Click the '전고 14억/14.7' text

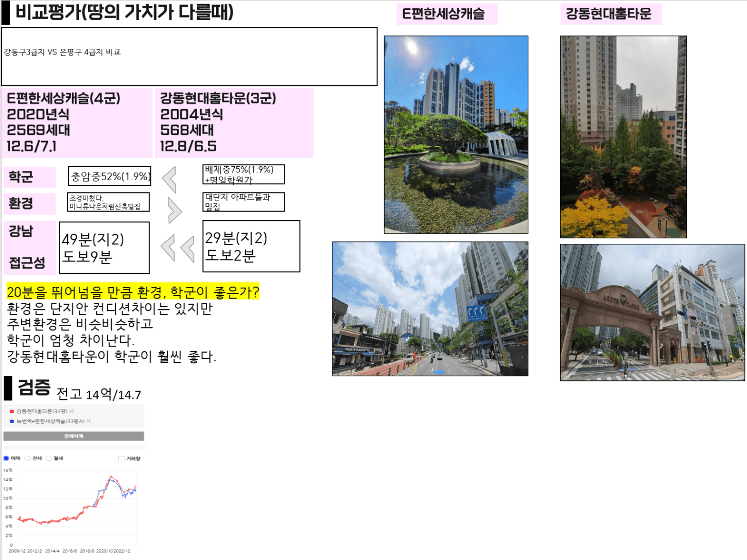[98, 394]
